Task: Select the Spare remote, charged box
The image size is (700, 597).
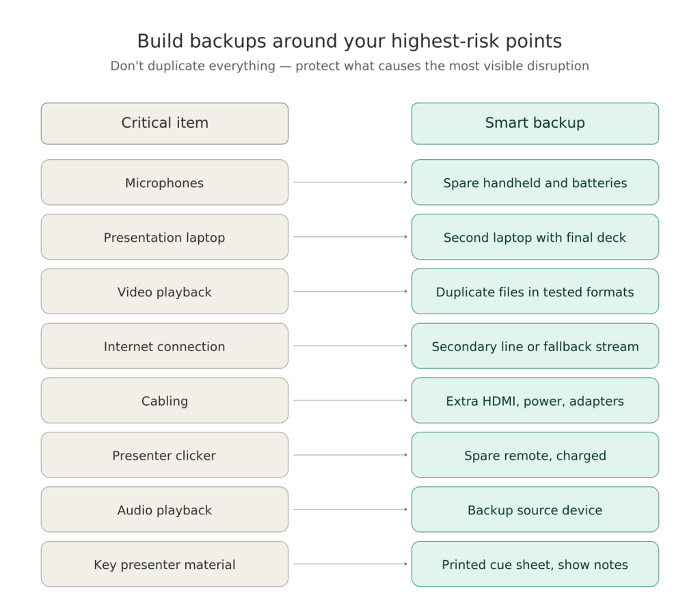Action: click(x=535, y=456)
